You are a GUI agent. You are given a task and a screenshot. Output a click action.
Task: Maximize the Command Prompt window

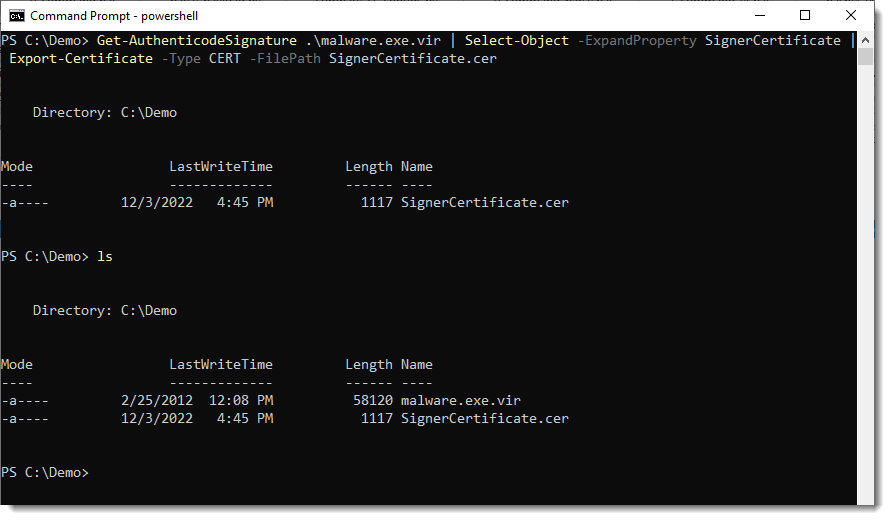[x=805, y=16]
